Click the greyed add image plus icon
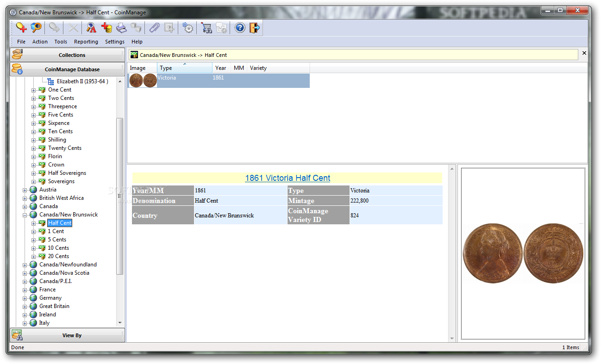The width and height of the screenshot is (601, 364). coord(169,28)
